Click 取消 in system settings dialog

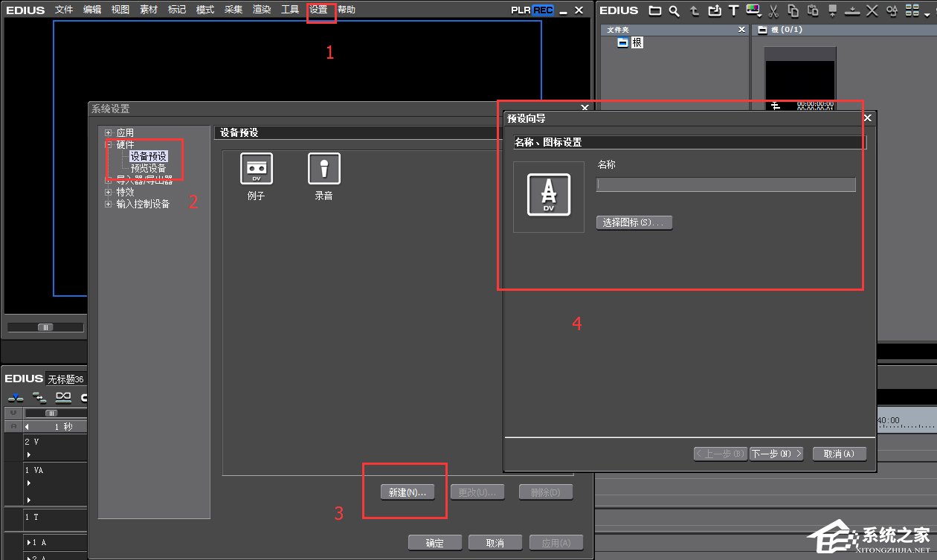pos(495,543)
